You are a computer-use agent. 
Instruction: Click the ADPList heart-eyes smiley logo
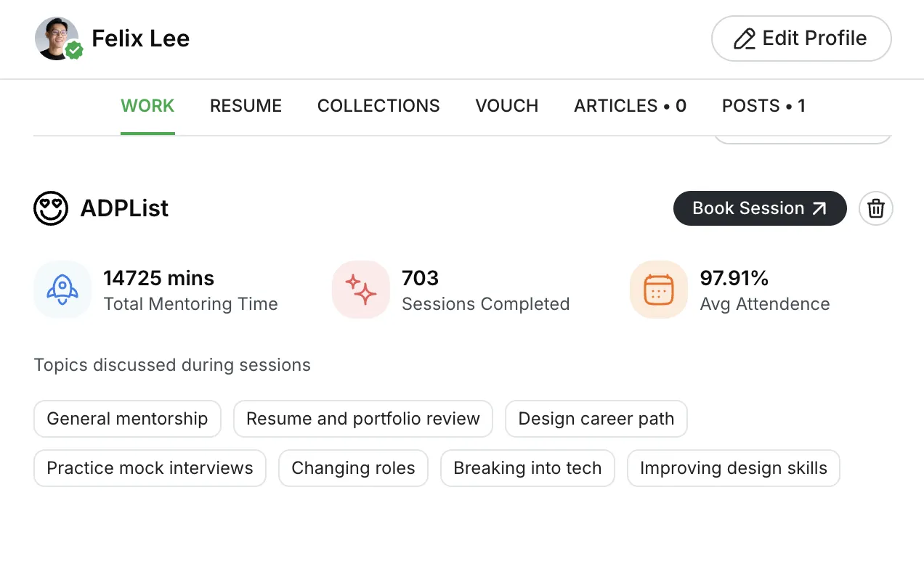pos(51,208)
